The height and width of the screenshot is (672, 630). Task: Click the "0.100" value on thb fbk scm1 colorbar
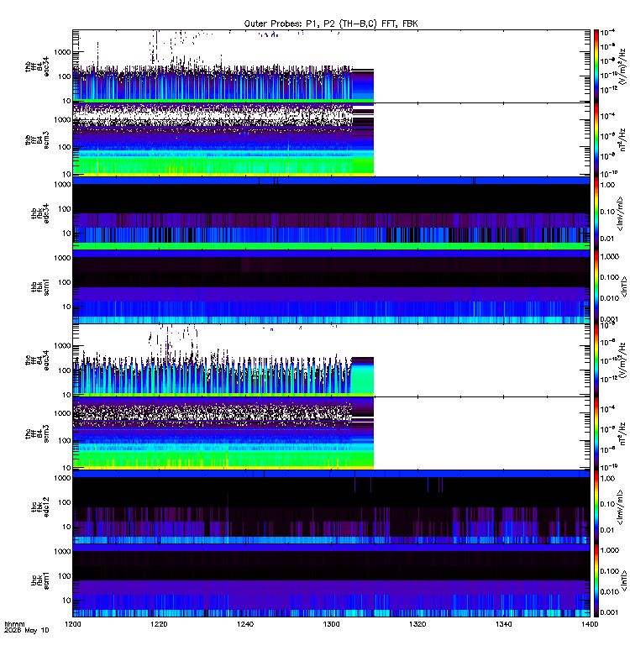[610, 278]
